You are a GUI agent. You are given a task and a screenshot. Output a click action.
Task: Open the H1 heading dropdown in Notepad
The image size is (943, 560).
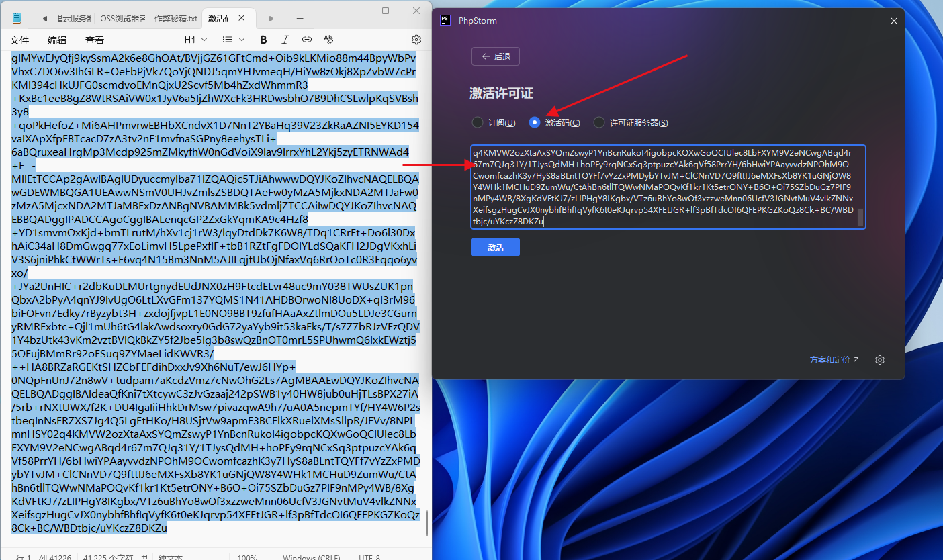tap(194, 40)
